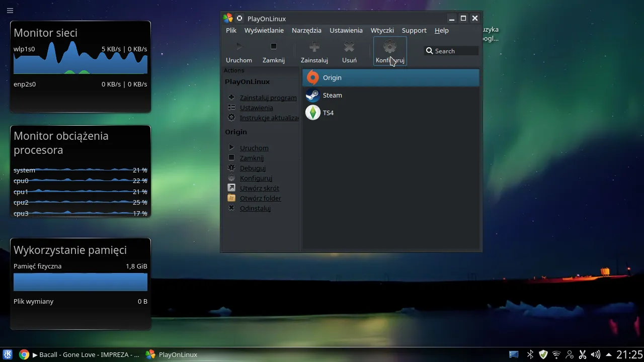
Task: Click stop icon beside Zamknij sidebar link
Action: coord(231,158)
